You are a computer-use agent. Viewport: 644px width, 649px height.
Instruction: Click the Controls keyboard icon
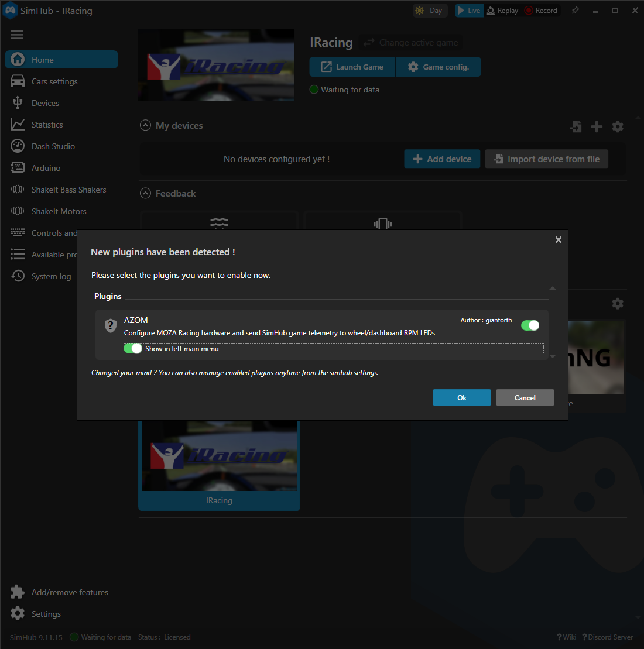18,232
